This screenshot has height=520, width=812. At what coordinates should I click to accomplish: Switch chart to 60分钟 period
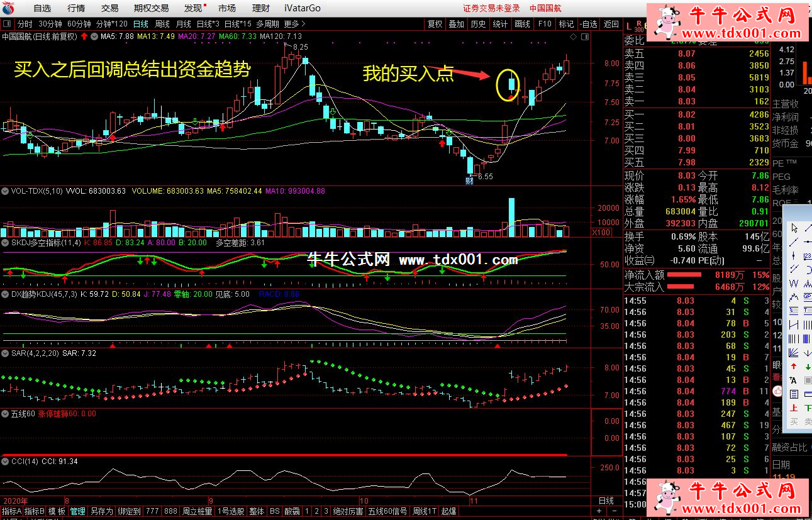(x=79, y=24)
